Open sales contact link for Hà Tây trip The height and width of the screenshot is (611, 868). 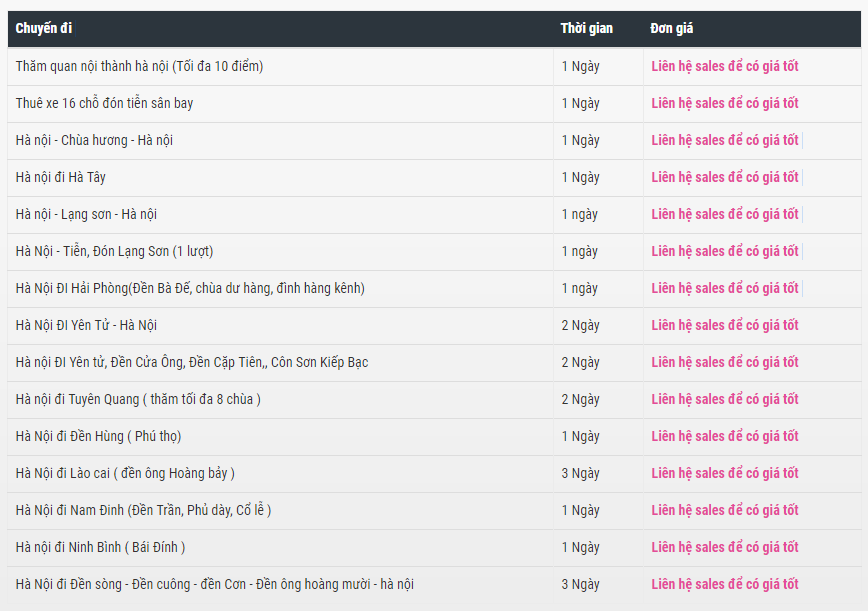tap(725, 177)
